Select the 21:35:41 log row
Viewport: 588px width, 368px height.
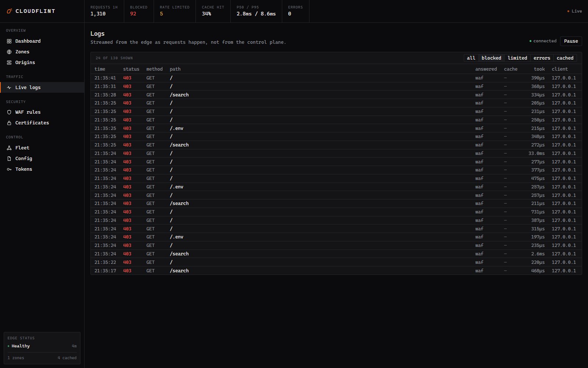[336, 78]
